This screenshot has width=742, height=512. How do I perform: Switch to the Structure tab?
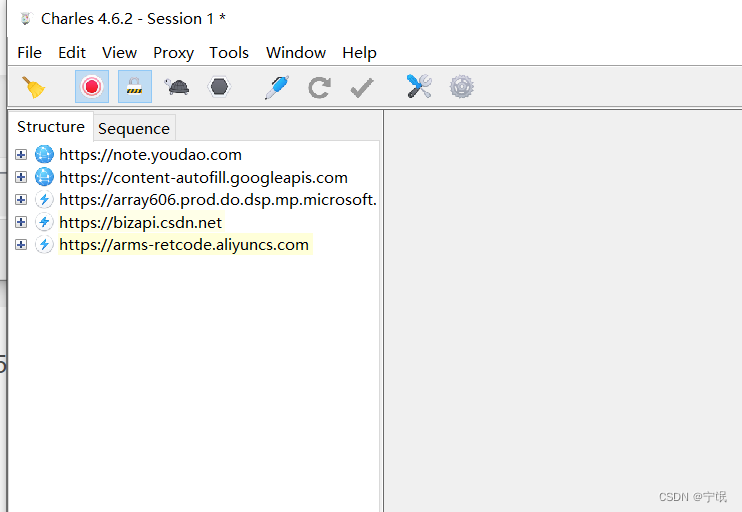tap(51, 127)
